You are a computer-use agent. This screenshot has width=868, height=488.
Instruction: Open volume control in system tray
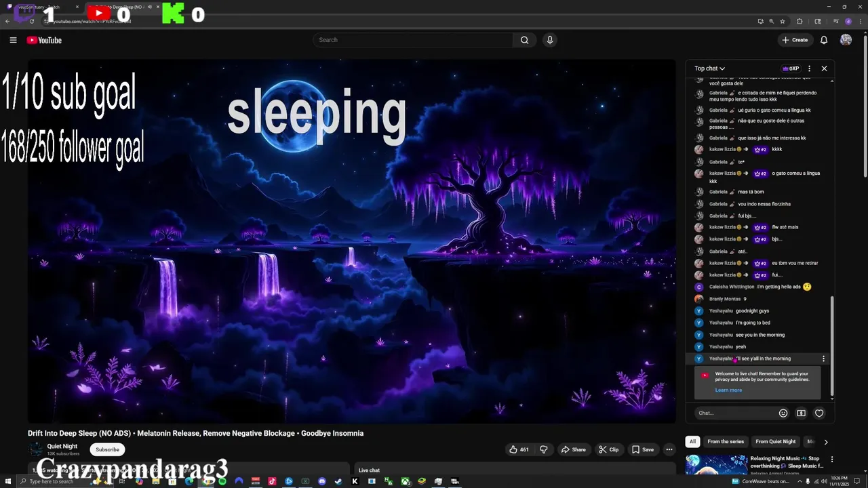click(824, 481)
